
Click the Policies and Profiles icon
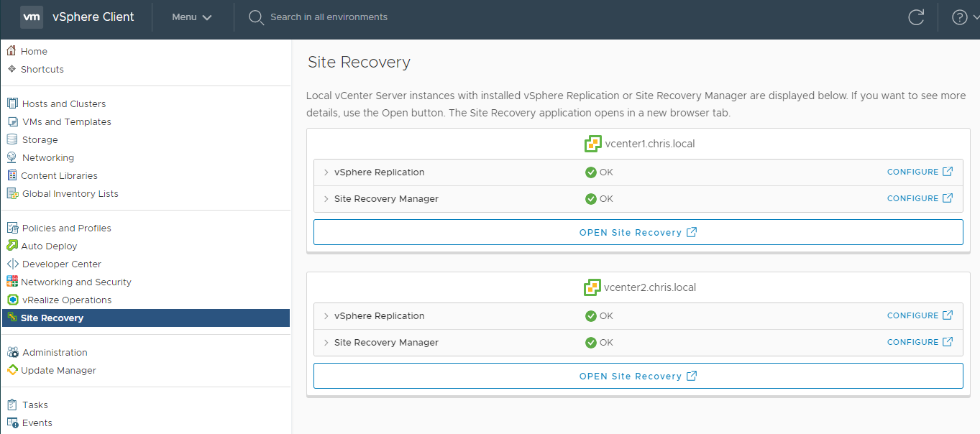(x=12, y=228)
